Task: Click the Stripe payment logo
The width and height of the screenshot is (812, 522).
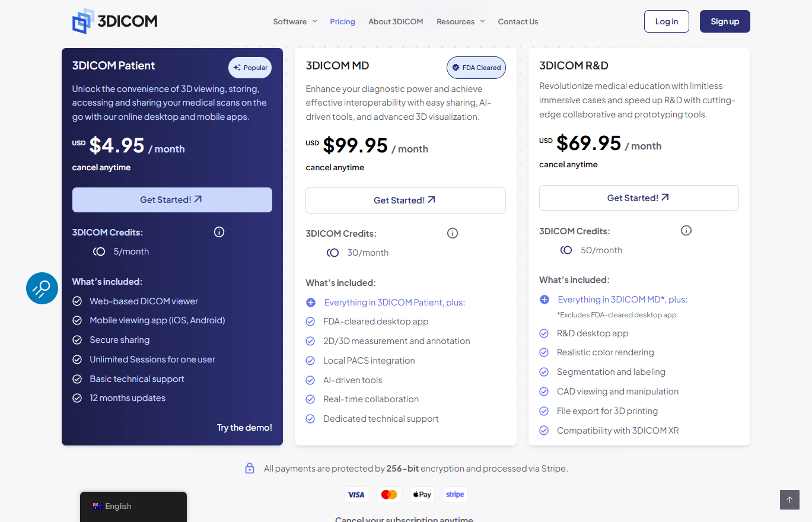Action: [455, 495]
